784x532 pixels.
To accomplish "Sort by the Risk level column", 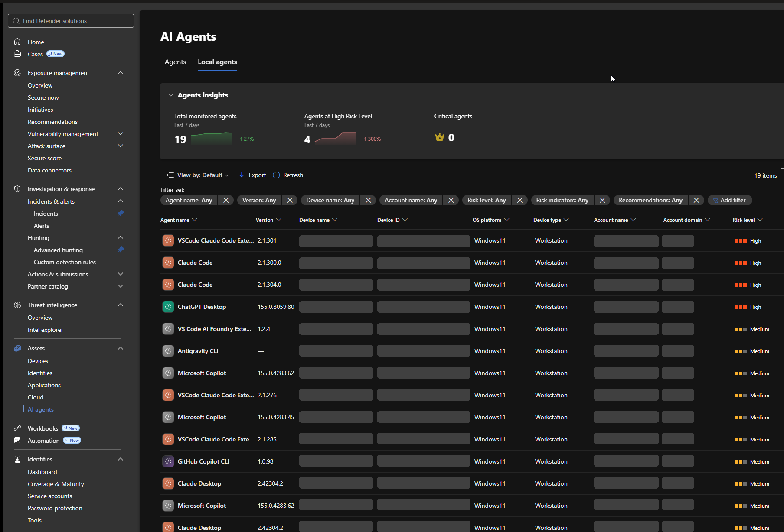I will 748,220.
